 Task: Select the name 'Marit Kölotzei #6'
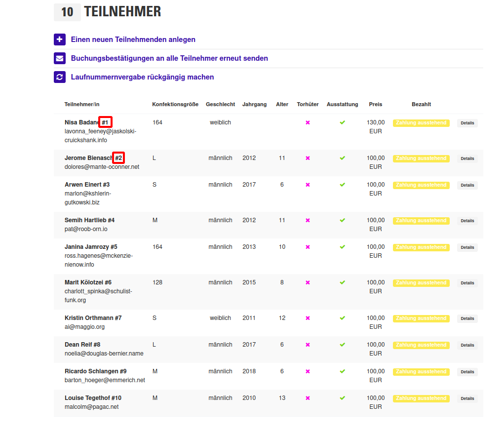pyautogui.click(x=88, y=282)
